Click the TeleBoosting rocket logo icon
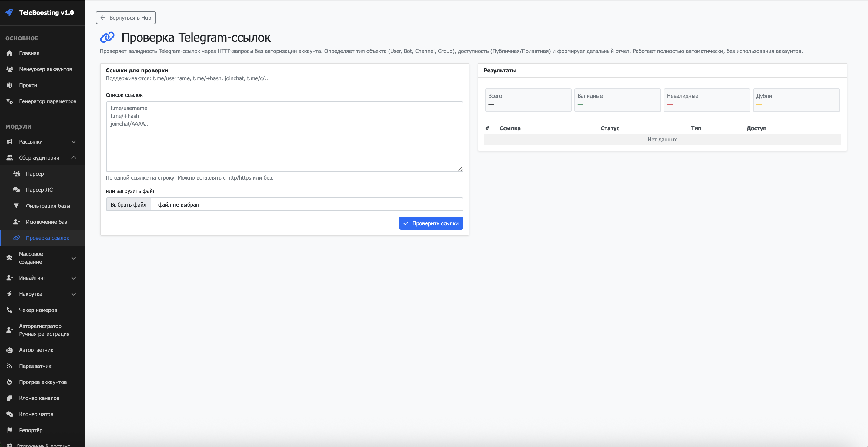868x447 pixels. pyautogui.click(x=9, y=12)
